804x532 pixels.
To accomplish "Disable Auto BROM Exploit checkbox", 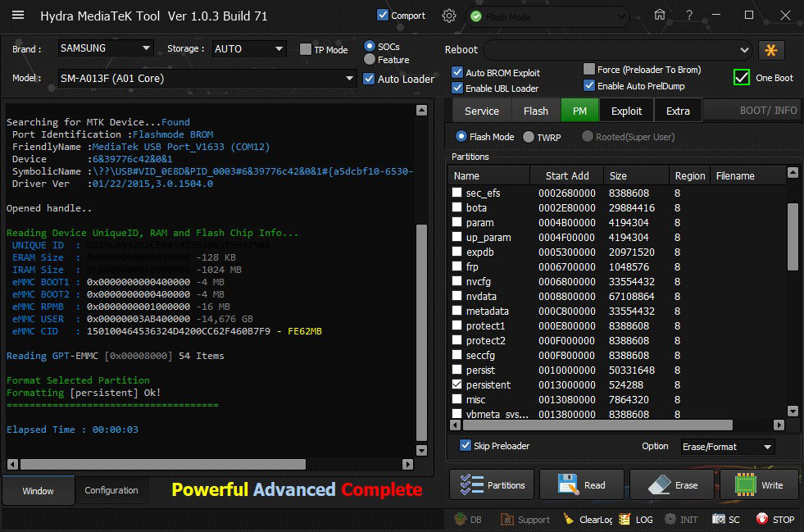I will click(x=457, y=73).
